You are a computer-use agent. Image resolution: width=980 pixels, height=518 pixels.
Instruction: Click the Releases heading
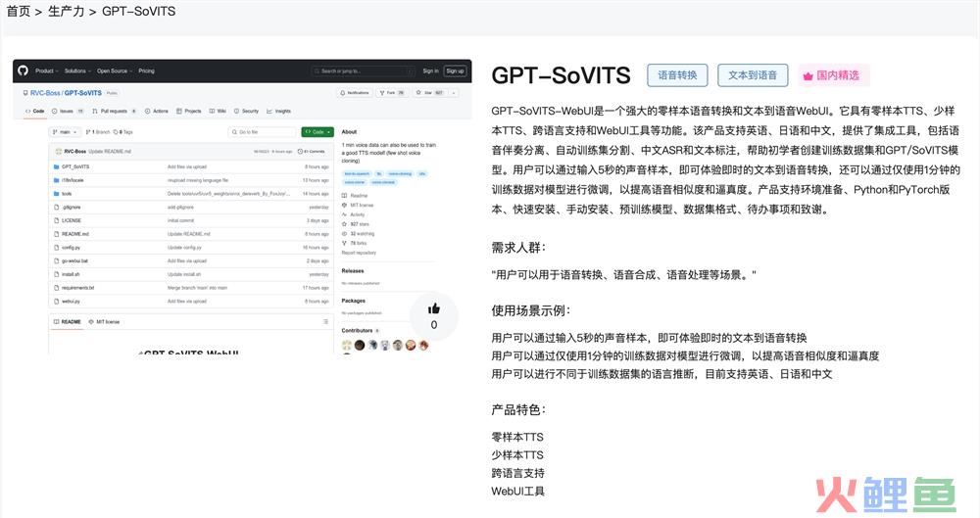tap(353, 270)
